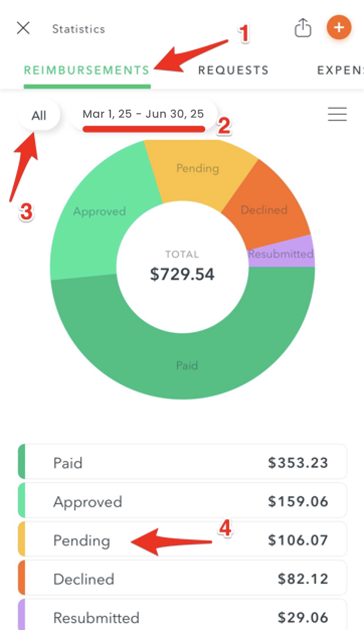This screenshot has width=364, height=630.
Task: Click the Paid slice of the donut chart
Action: 187,365
